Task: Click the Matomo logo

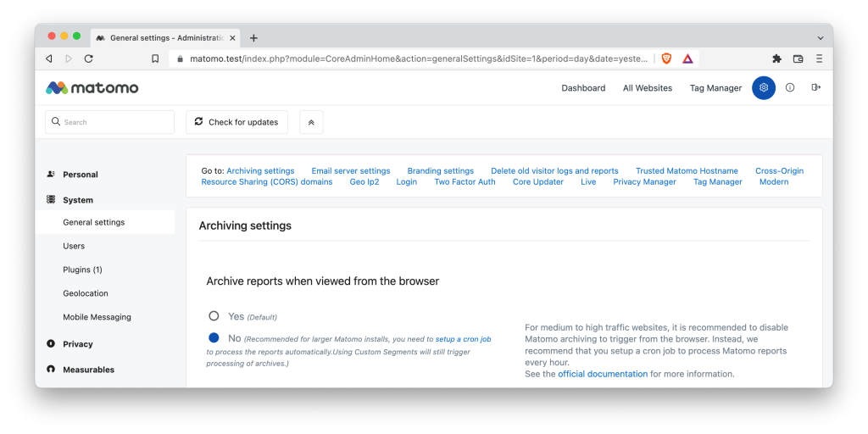Action: coord(92,88)
